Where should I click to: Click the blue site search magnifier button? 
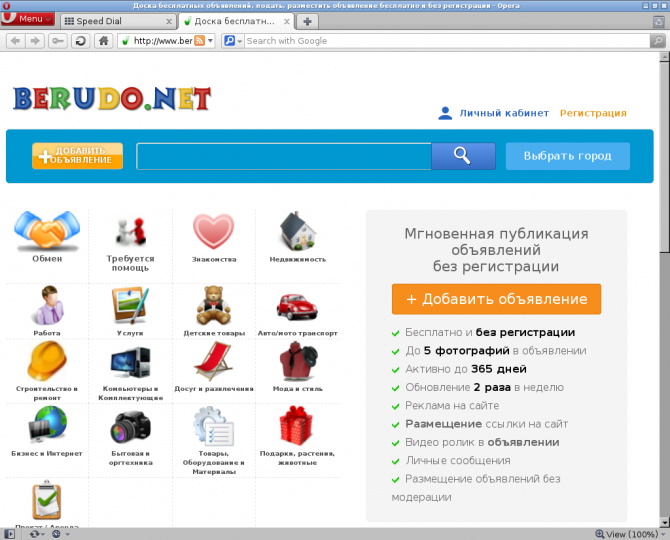click(463, 156)
